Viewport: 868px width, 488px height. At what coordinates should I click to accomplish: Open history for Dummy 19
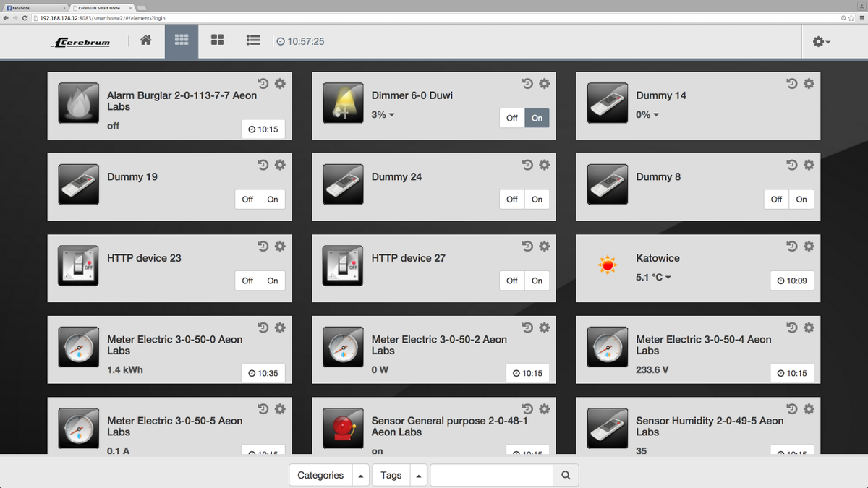pos(263,165)
